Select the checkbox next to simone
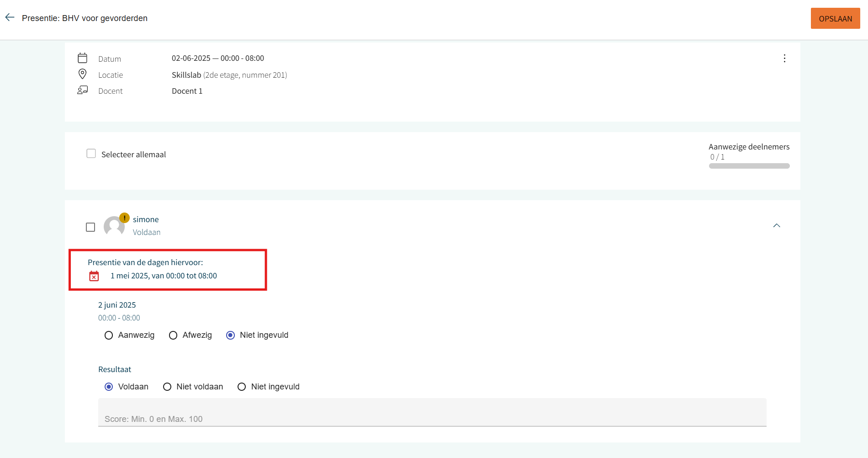The height and width of the screenshot is (458, 868). coord(90,227)
